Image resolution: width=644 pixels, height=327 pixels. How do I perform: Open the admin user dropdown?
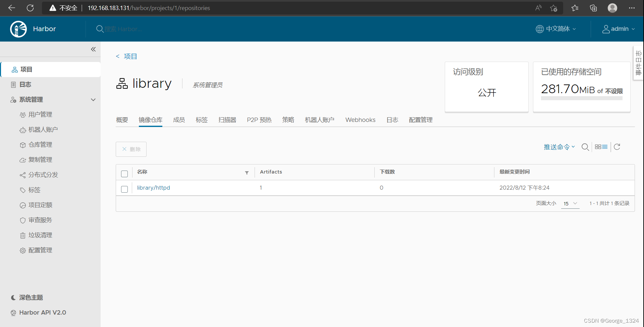[619, 29]
